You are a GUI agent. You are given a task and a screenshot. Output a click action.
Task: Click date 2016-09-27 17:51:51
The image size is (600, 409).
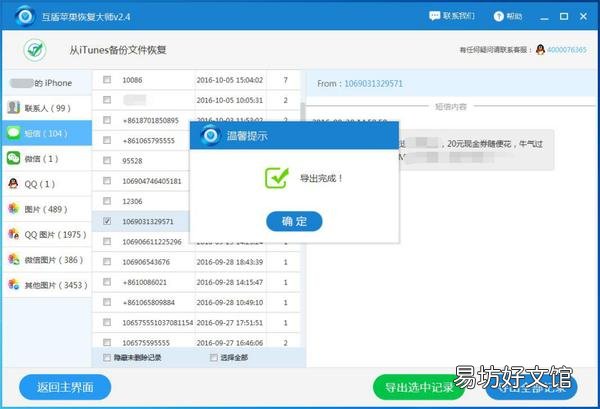(230, 323)
